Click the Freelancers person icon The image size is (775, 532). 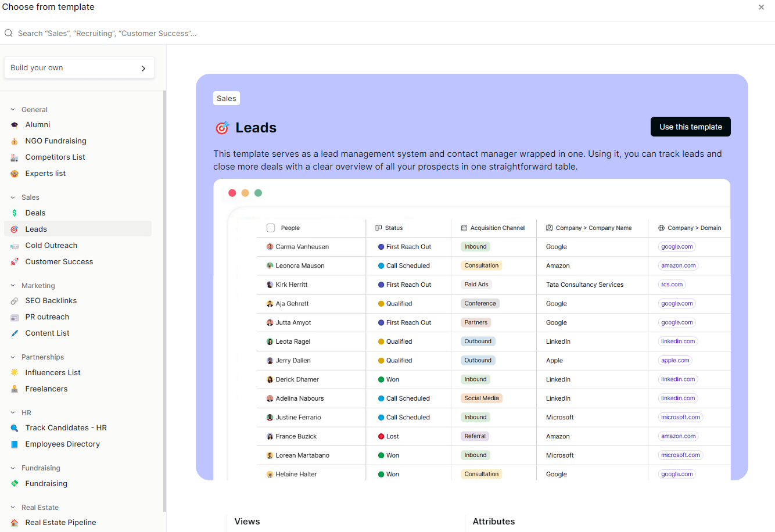tap(15, 389)
